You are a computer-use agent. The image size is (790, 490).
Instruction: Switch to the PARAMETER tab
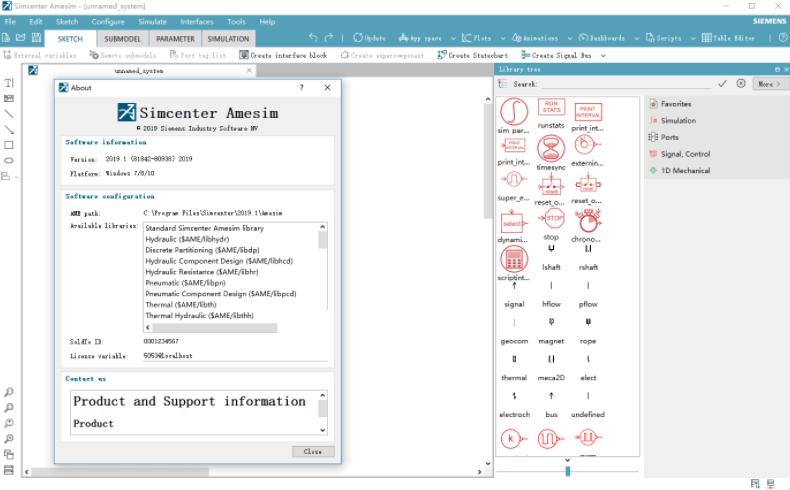point(175,38)
